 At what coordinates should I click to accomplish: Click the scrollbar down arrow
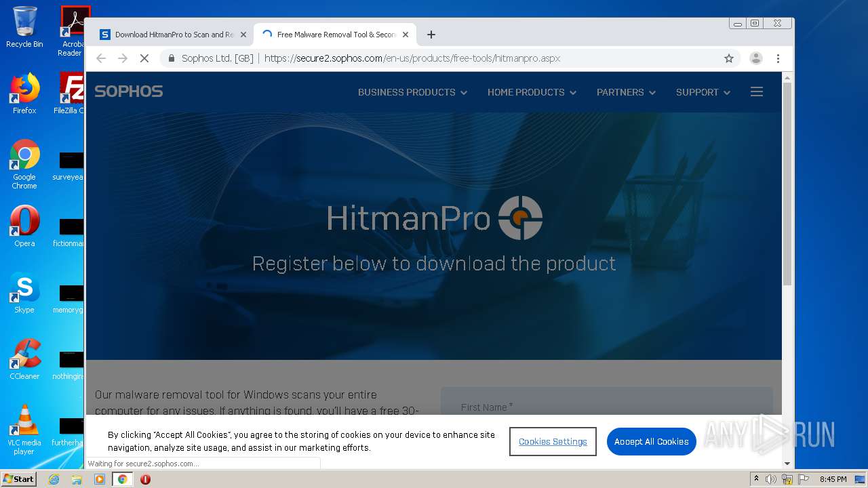[787, 464]
